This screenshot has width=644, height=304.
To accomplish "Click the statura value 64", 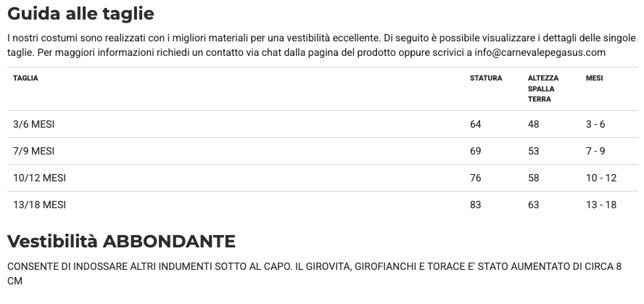I will (476, 124).
